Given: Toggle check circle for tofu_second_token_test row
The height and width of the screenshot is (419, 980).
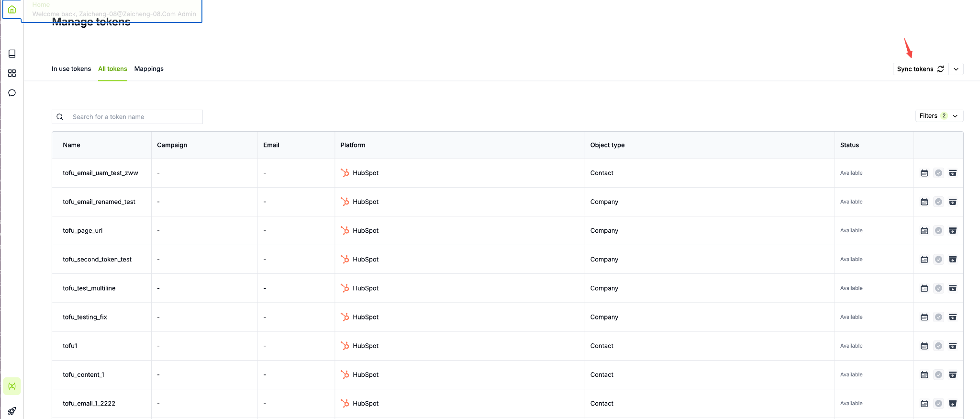Looking at the screenshot, I should [x=938, y=259].
